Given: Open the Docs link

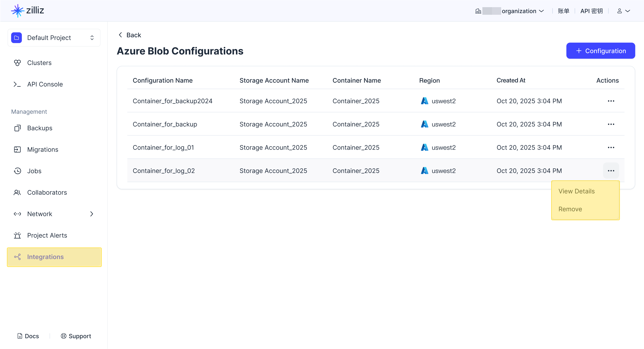Looking at the screenshot, I should click(28, 336).
